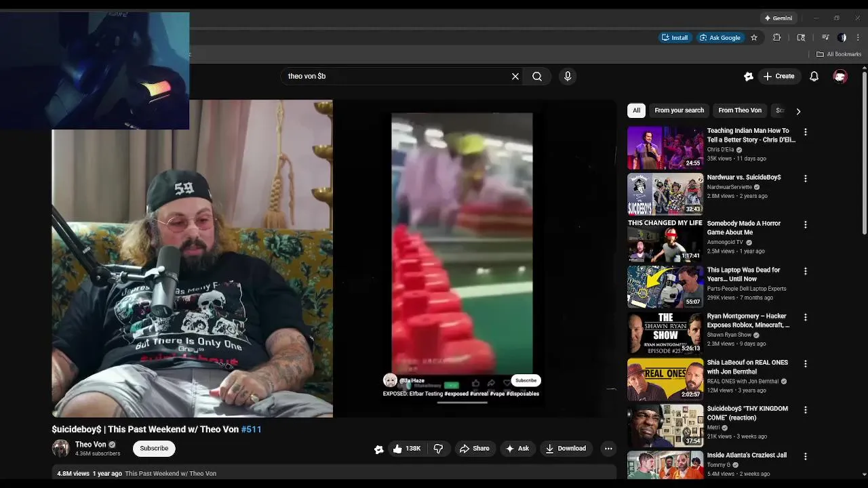Click the NardwuarServiette channel name
The height and width of the screenshot is (488, 868).
tap(730, 187)
